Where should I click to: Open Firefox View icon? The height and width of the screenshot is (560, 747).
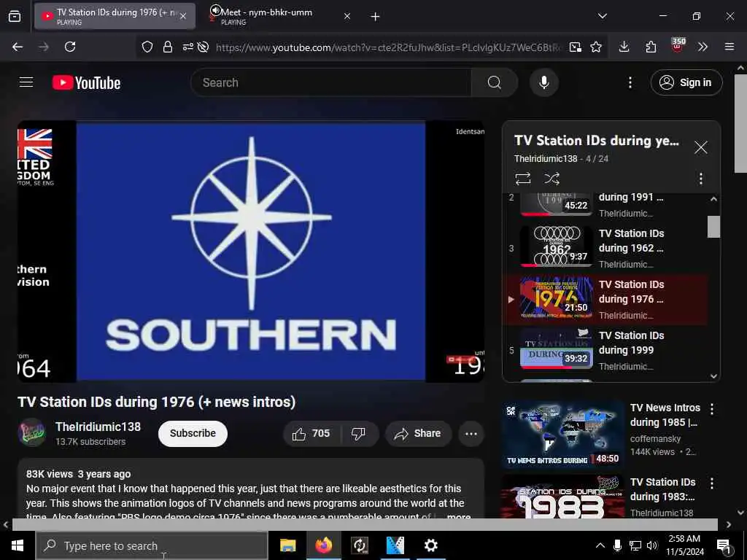click(15, 16)
